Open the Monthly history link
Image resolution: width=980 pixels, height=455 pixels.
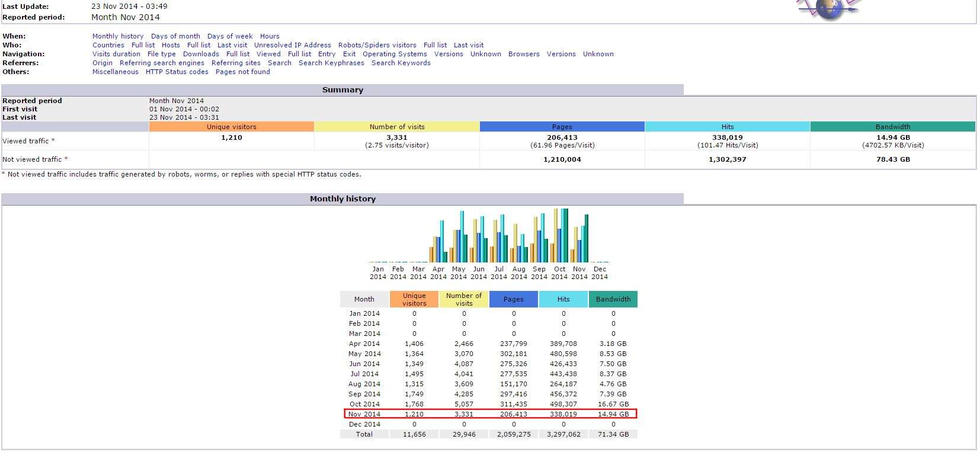point(118,36)
